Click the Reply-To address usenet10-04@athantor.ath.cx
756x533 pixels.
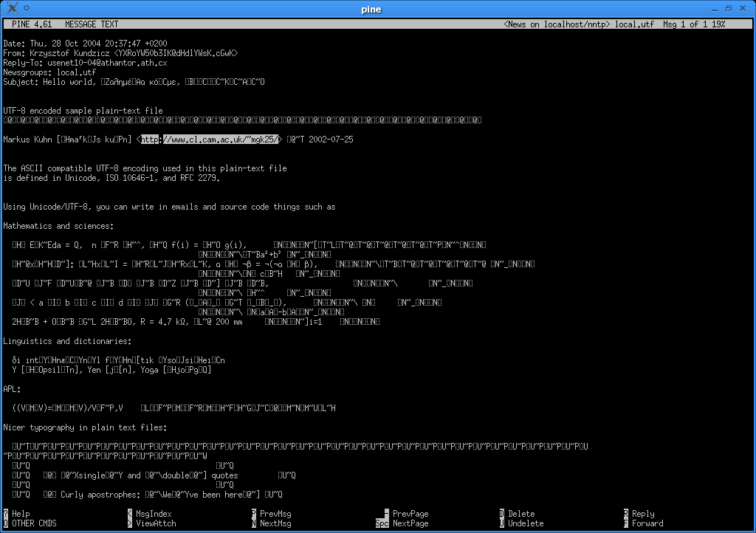pos(107,63)
